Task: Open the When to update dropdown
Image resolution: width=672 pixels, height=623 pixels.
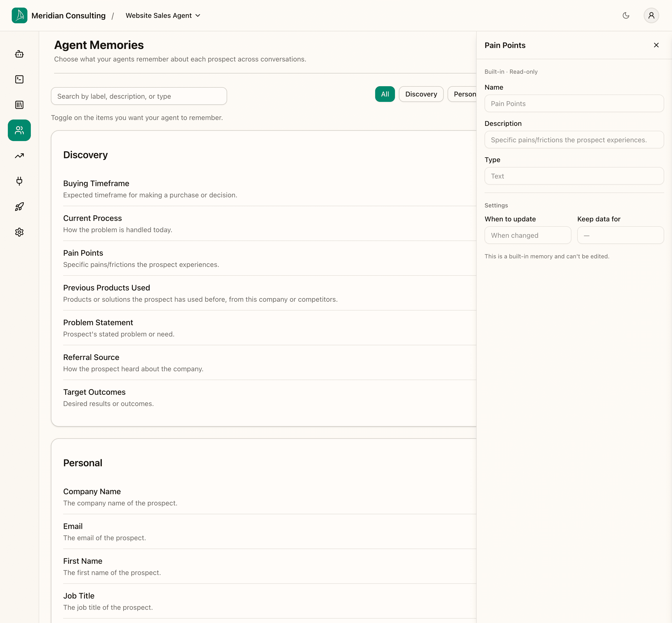Action: [x=528, y=235]
